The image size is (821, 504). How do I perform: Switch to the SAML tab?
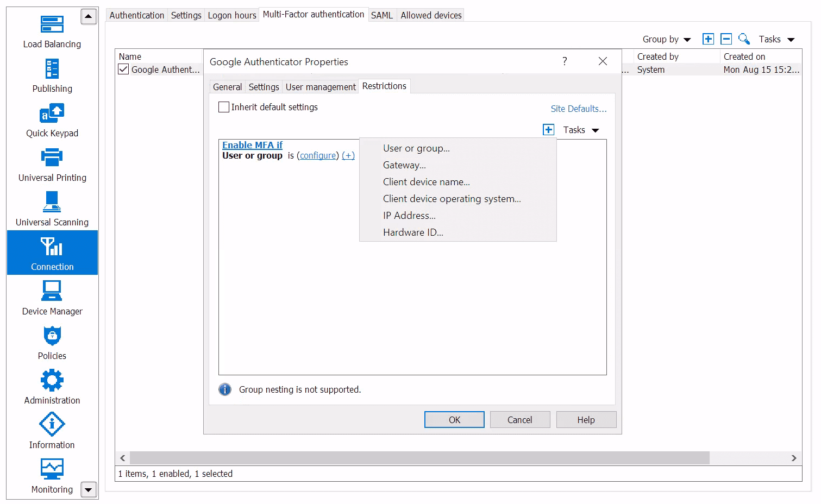(382, 15)
